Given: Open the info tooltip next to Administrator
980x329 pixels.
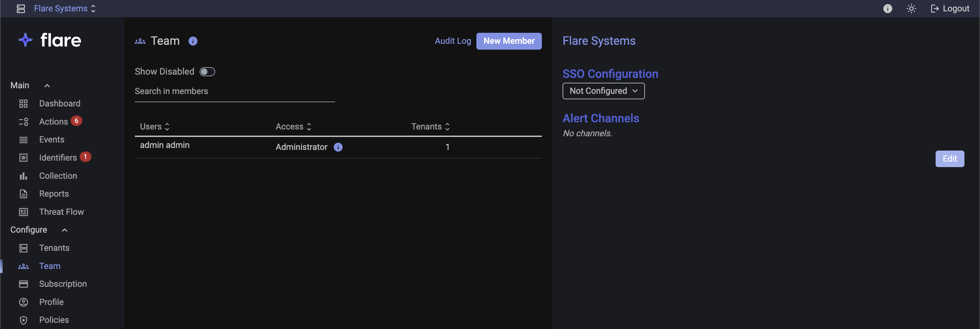Looking at the screenshot, I should pos(338,147).
